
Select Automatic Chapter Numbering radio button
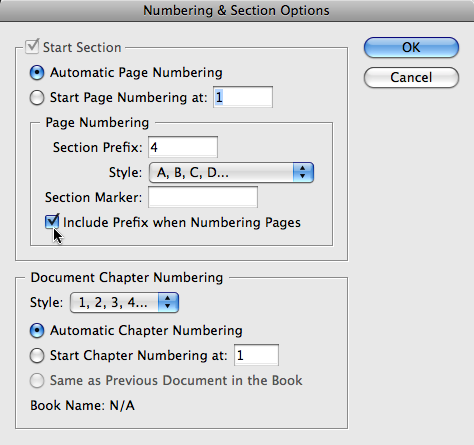pos(37,331)
